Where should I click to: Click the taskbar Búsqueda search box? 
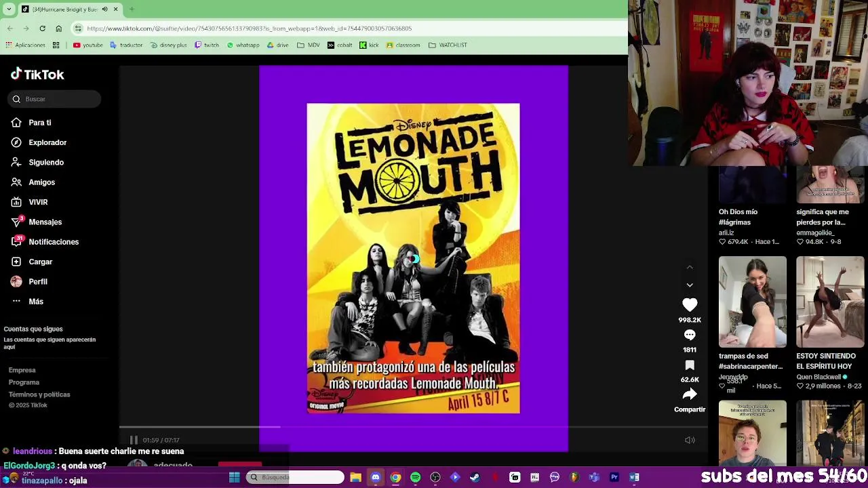coord(295,477)
